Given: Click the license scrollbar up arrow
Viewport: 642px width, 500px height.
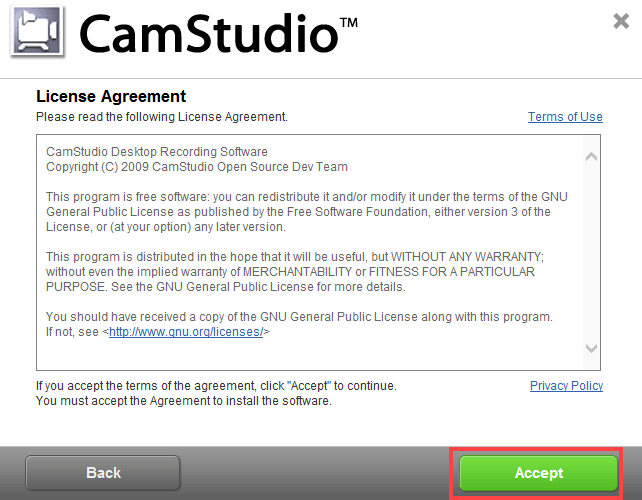Looking at the screenshot, I should pyautogui.click(x=591, y=157).
